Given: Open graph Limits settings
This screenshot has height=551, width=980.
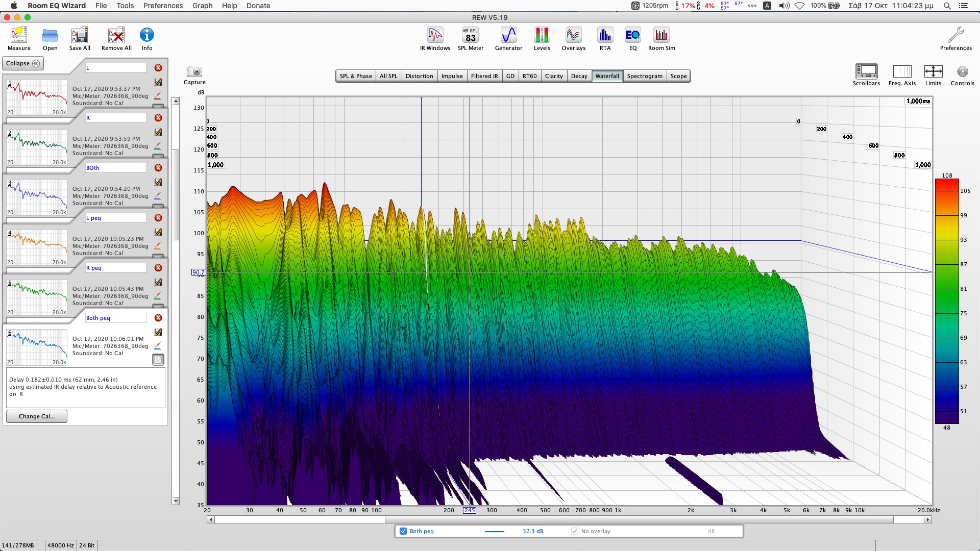Looking at the screenshot, I should tap(933, 74).
